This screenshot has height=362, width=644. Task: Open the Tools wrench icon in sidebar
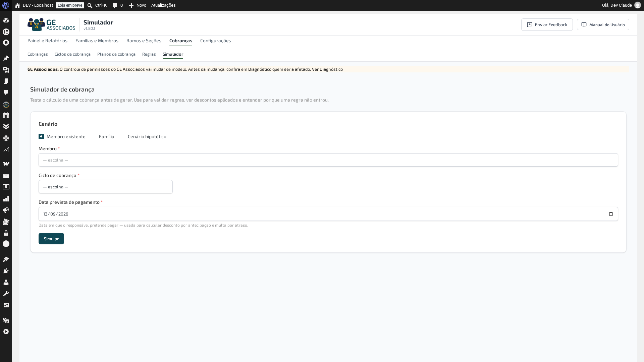point(6,294)
